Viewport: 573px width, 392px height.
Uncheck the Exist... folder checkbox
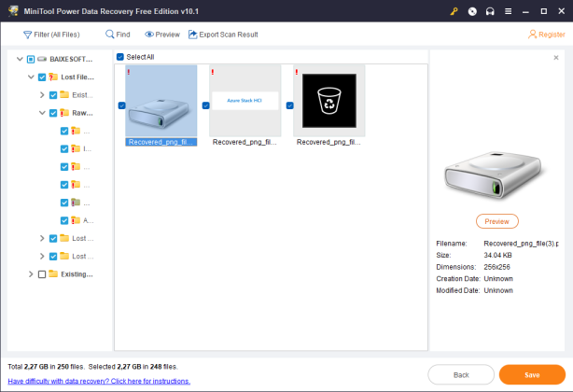(53, 95)
